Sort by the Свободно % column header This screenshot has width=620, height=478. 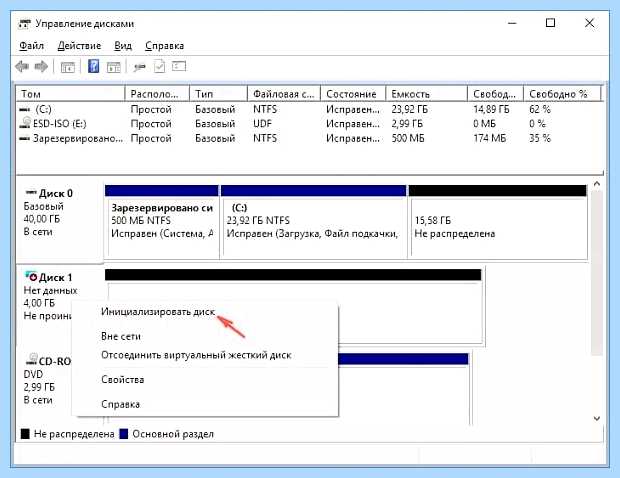(x=562, y=94)
